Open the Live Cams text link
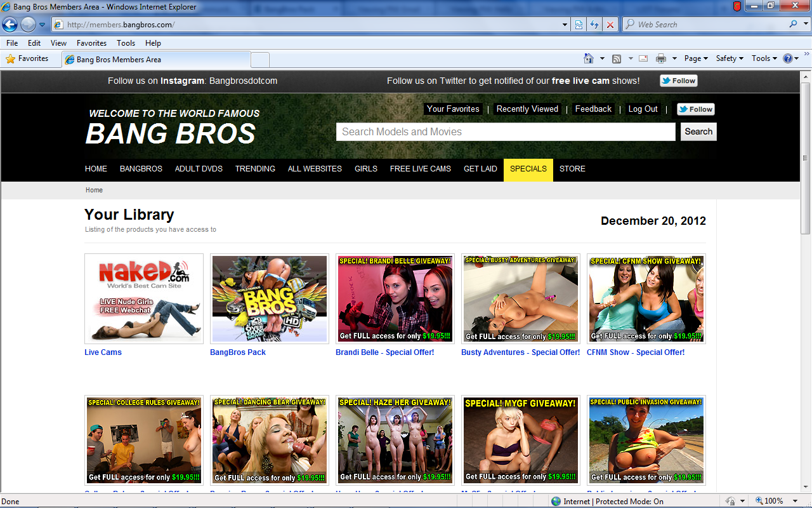Viewport: 812px width, 508px height. point(103,352)
